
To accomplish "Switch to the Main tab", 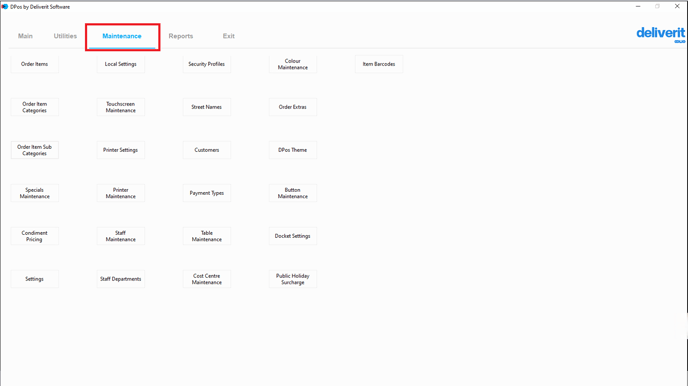I will 25,36.
